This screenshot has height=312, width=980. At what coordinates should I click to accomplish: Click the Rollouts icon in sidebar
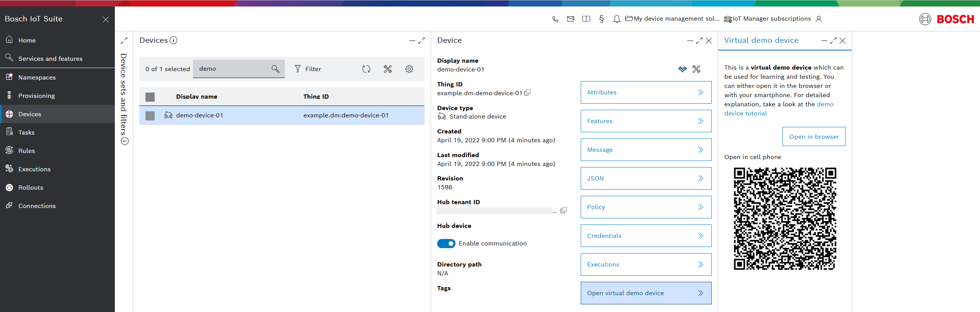click(10, 187)
